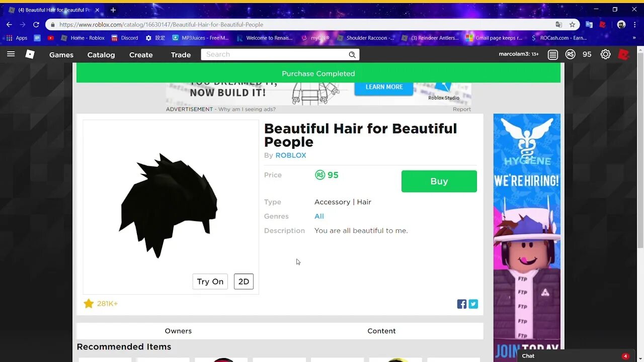This screenshot has height=362, width=644.
Task: Open a new browser tab
Action: click(113, 10)
